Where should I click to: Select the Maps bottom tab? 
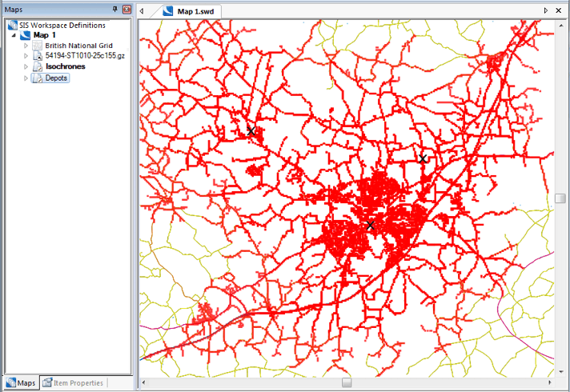point(21,383)
